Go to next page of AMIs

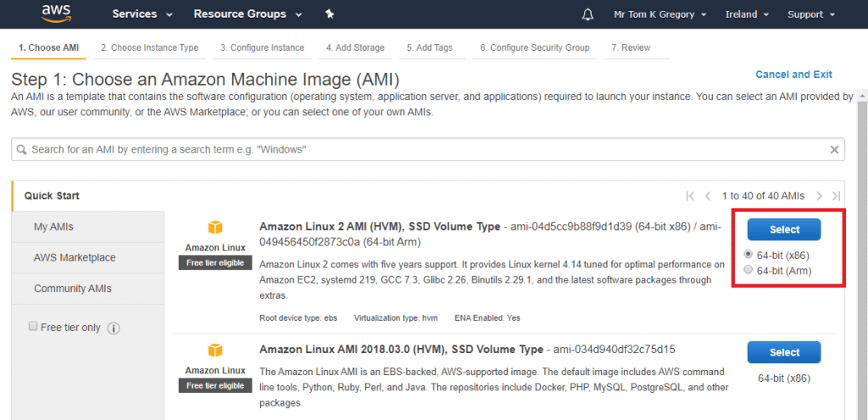tap(820, 196)
